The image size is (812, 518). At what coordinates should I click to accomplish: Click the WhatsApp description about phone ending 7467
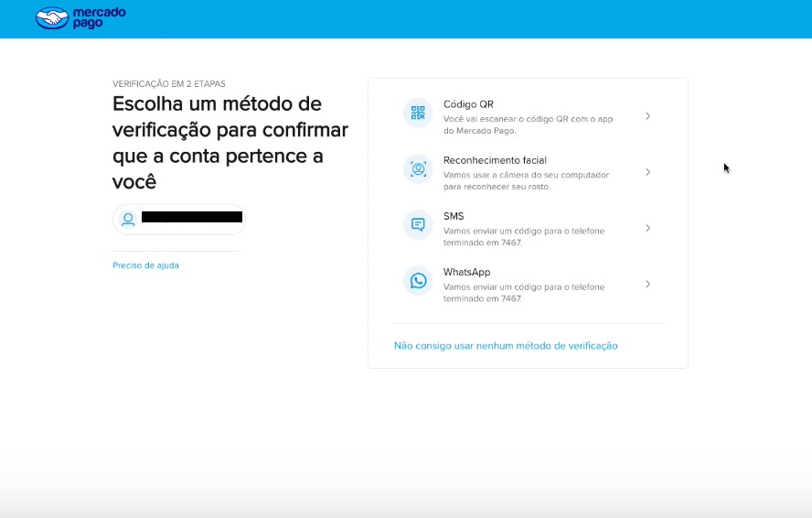(524, 293)
